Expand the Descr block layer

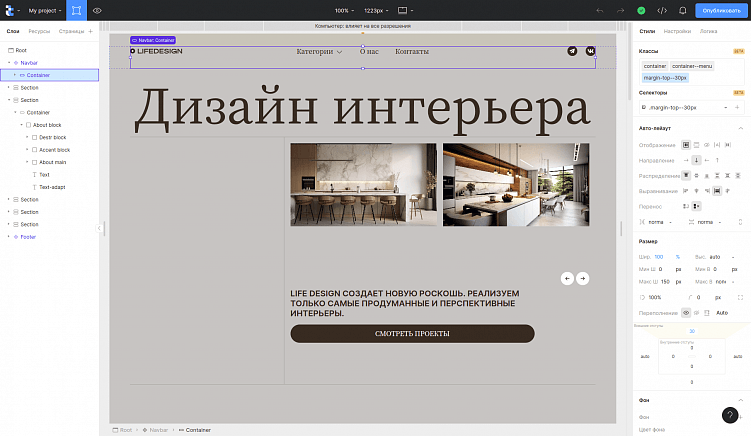tap(27, 138)
